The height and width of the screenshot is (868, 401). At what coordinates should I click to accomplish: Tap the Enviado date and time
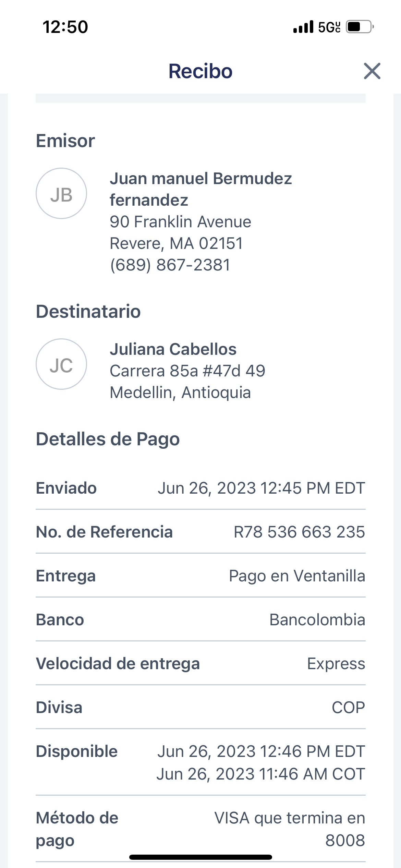coord(261,488)
